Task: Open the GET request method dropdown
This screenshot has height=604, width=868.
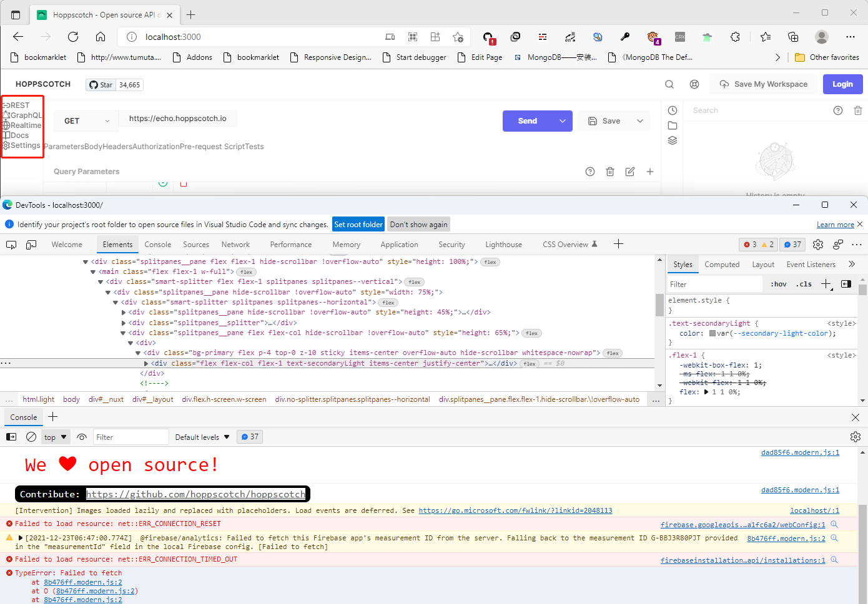Action: coord(86,120)
